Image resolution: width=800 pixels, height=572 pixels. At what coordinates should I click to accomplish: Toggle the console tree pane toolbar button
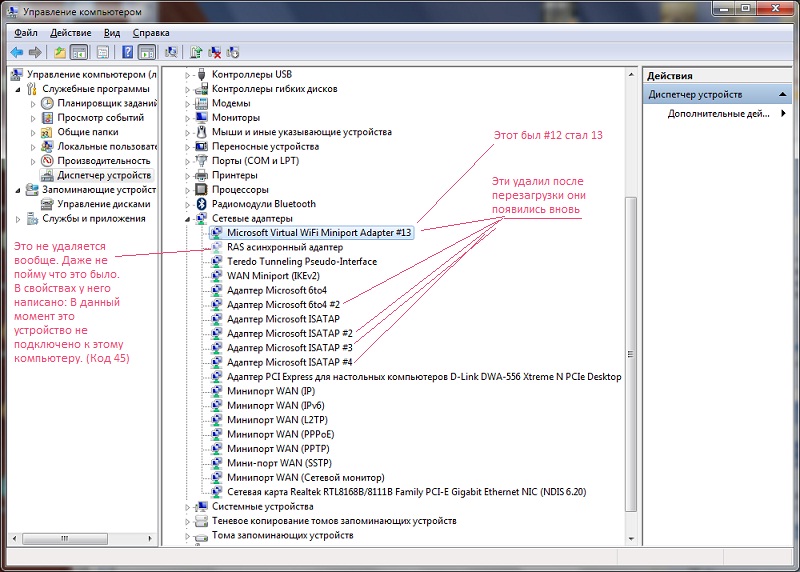[79, 52]
